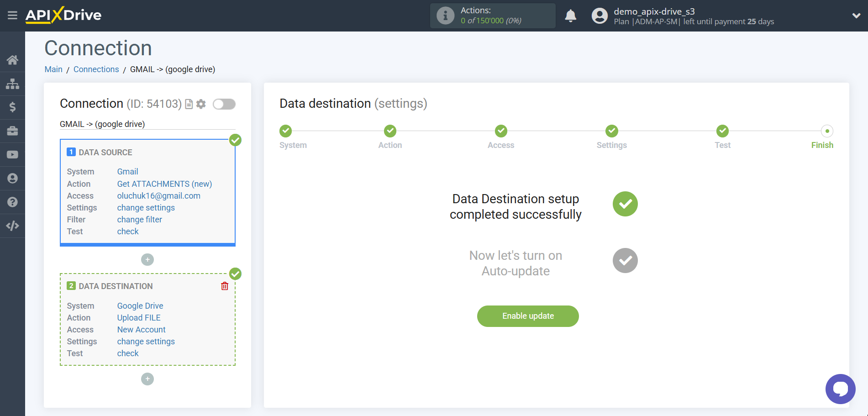Screen dimensions: 868x416
Task: Click New Account access link
Action: pyautogui.click(x=141, y=330)
